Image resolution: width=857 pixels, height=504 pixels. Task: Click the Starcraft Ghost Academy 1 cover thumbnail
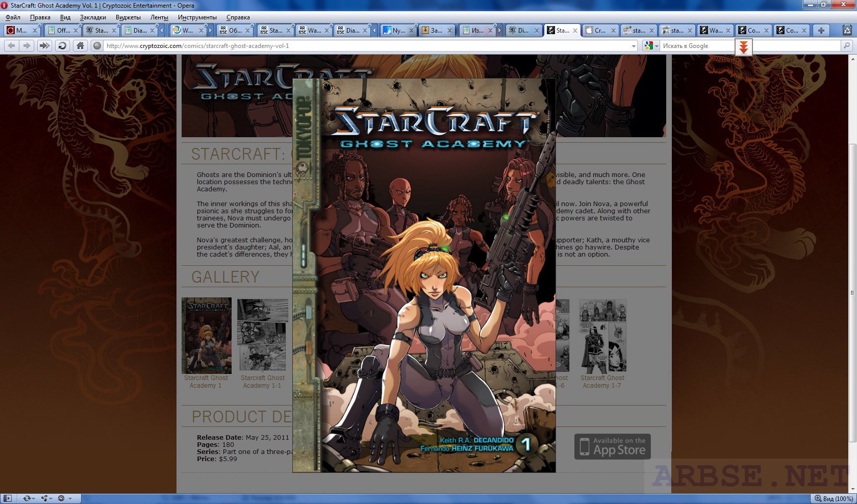pyautogui.click(x=207, y=335)
